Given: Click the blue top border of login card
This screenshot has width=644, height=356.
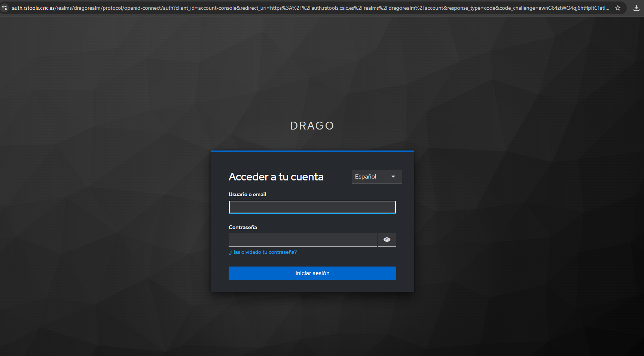Looking at the screenshot, I should [x=312, y=151].
